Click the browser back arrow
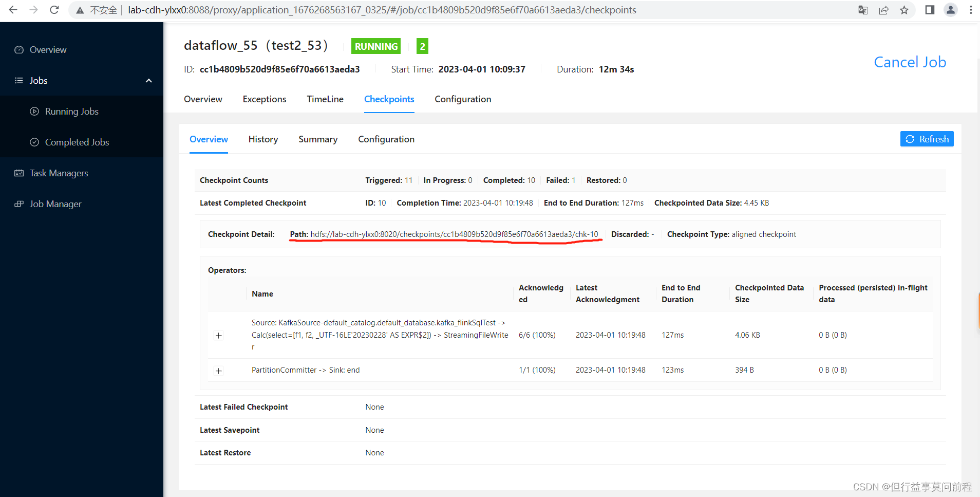980x497 pixels. tap(13, 10)
